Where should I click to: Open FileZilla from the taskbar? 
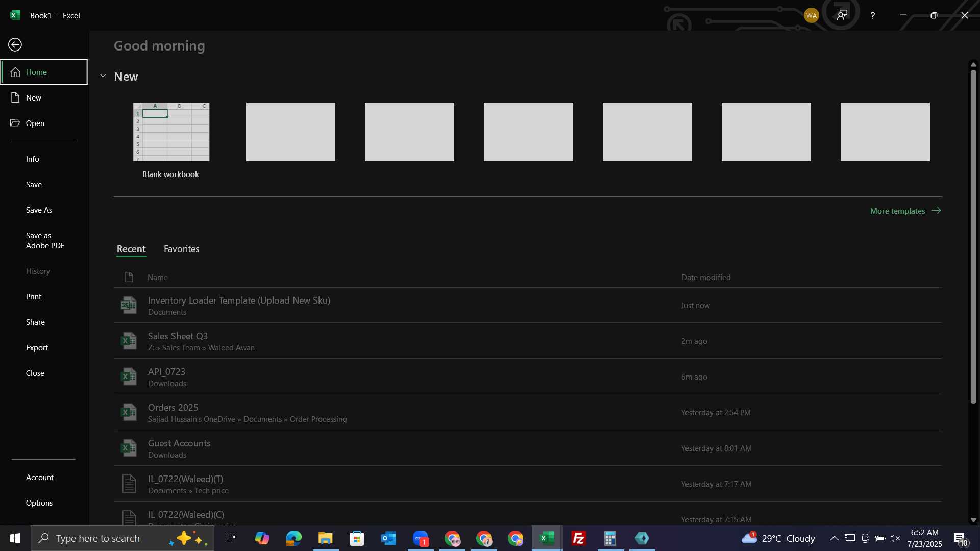click(x=578, y=538)
